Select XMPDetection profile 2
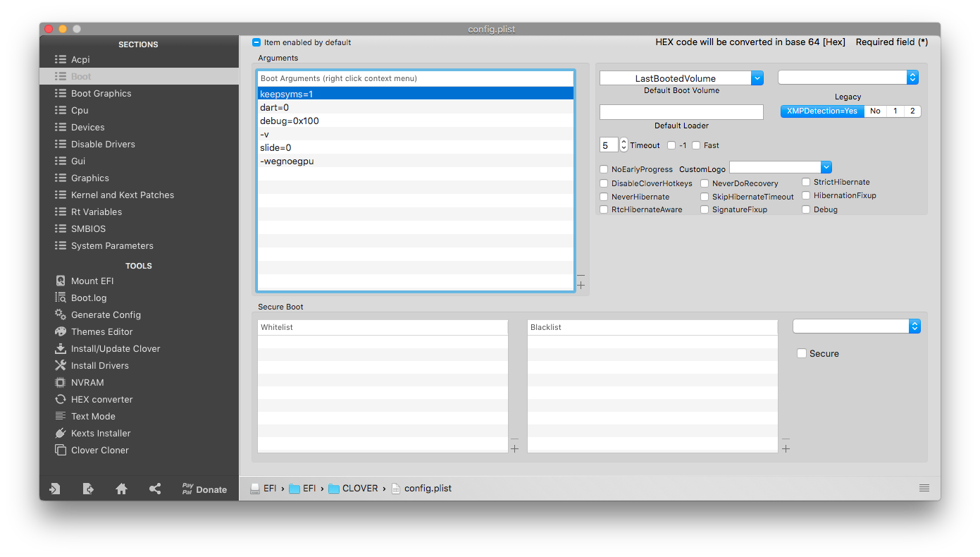 [x=912, y=111]
